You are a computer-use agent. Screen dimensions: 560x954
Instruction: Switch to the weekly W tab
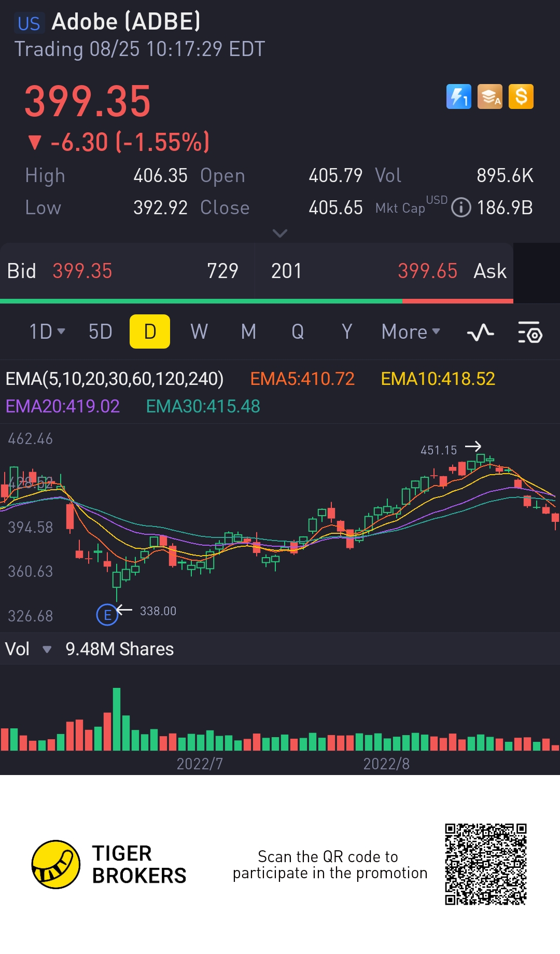pos(199,331)
